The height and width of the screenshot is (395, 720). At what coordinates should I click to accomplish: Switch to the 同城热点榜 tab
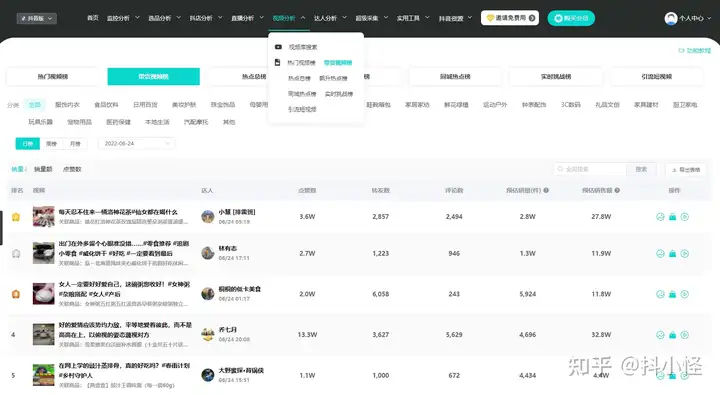pyautogui.click(x=455, y=77)
